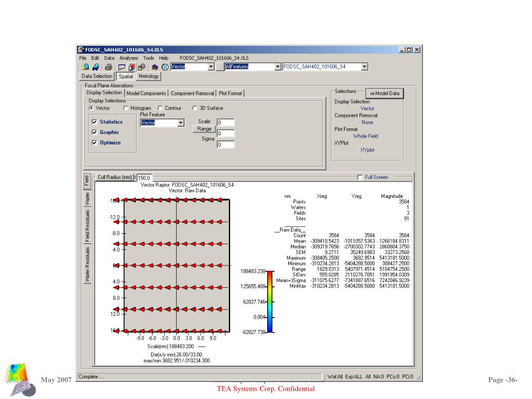Click the application icon in the title bar
The image size is (532, 399).
(81, 50)
